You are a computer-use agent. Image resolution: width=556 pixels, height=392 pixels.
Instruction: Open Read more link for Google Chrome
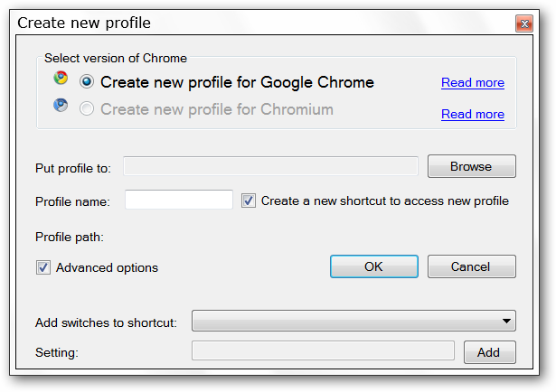[x=472, y=83]
